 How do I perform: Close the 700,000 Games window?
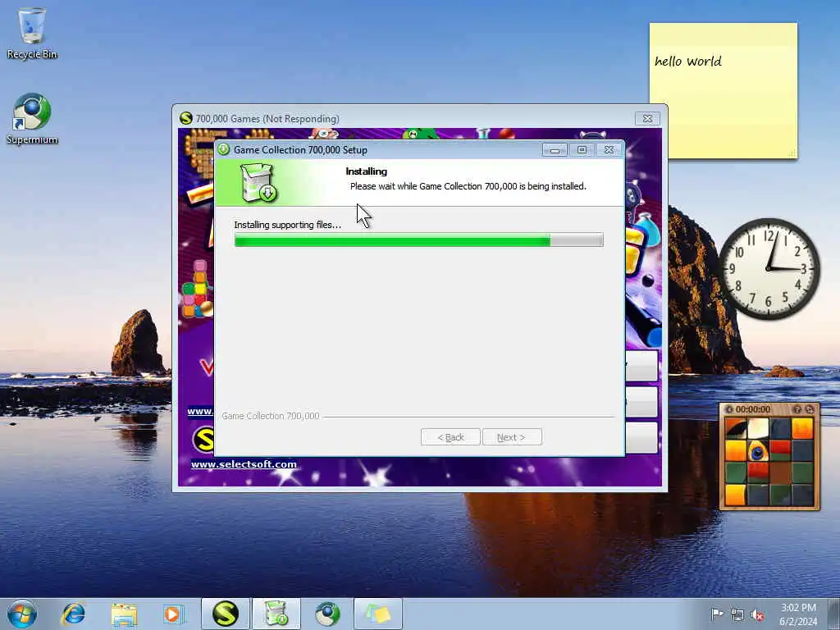coord(647,118)
